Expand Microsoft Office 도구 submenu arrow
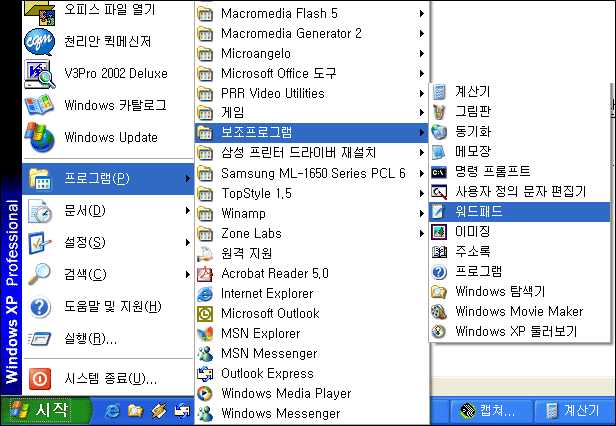Viewport: 616px width, 426px height. tap(422, 73)
